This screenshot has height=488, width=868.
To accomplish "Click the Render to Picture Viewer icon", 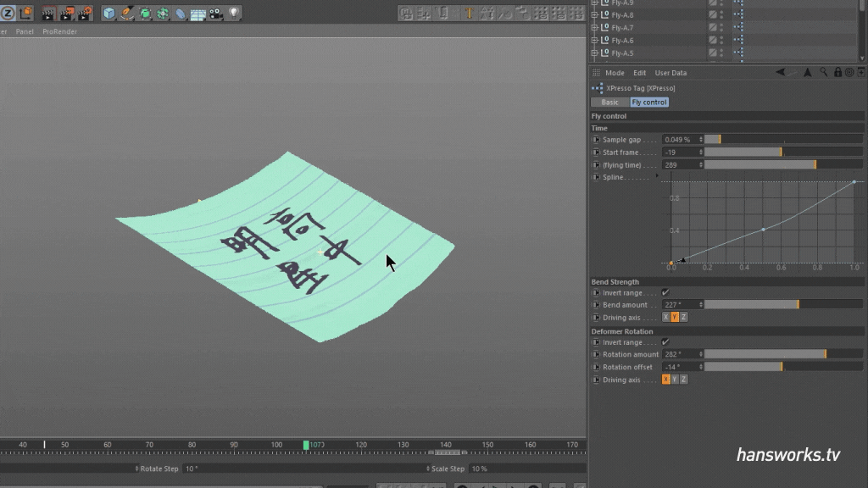I will tap(66, 14).
